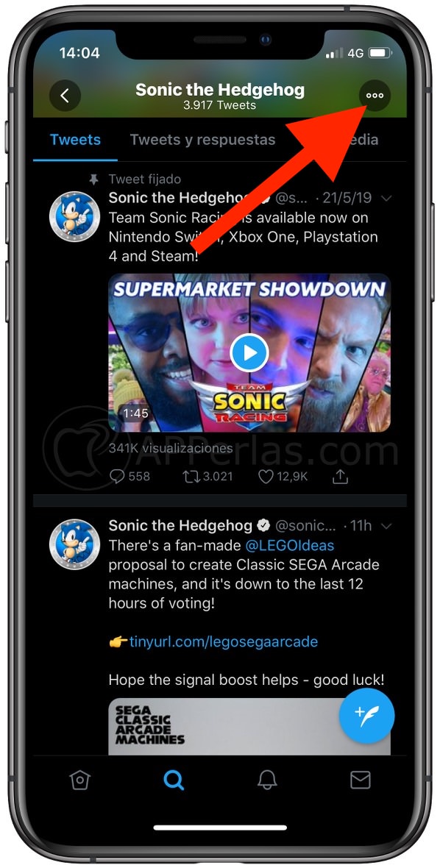Switch to the Tweets tab

(75, 140)
